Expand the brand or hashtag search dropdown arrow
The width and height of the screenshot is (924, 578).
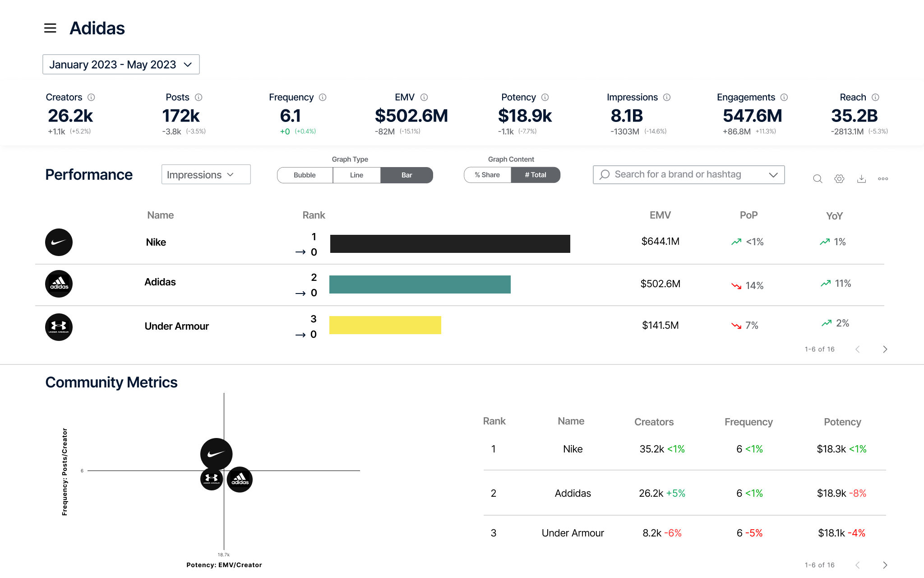point(773,175)
